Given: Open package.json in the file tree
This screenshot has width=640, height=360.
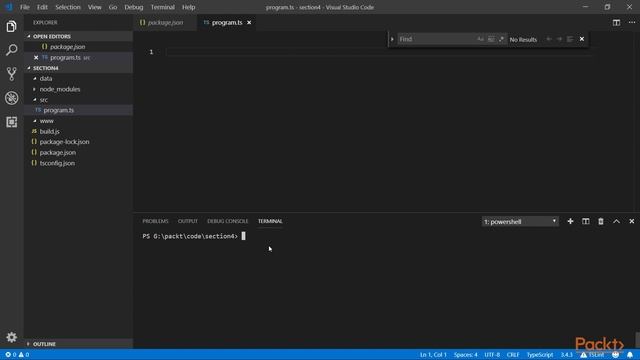Looking at the screenshot, I should [78, 152].
